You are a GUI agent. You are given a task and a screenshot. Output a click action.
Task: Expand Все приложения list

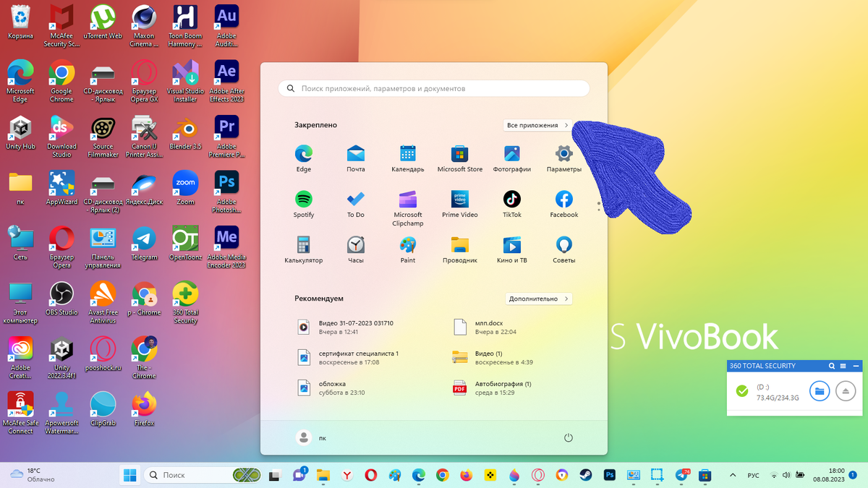click(538, 125)
